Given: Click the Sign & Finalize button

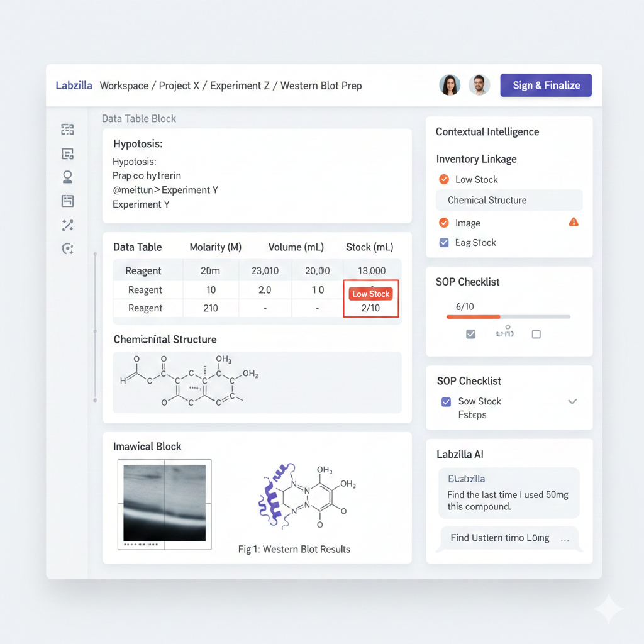Looking at the screenshot, I should 546,86.
